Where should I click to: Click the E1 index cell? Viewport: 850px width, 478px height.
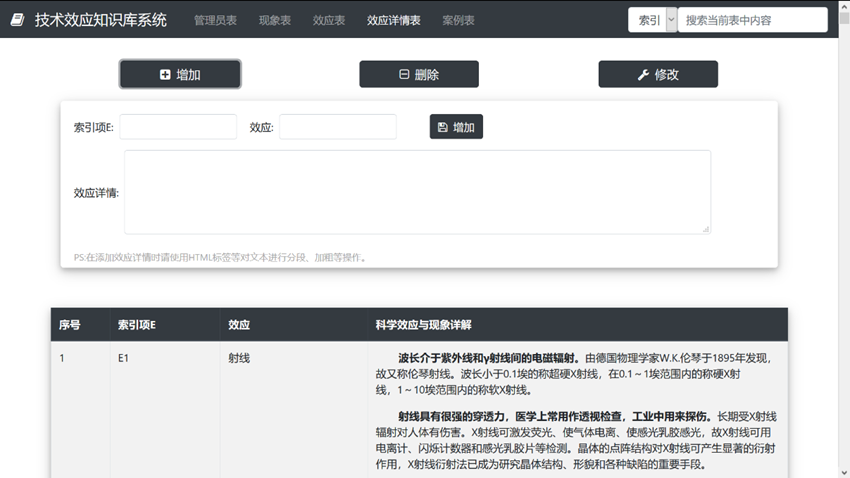pyautogui.click(x=123, y=358)
